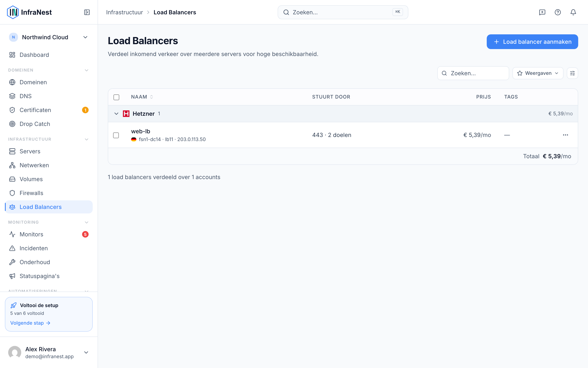Click the Statuspagina's megaphone icon
588x368 pixels.
click(12, 276)
